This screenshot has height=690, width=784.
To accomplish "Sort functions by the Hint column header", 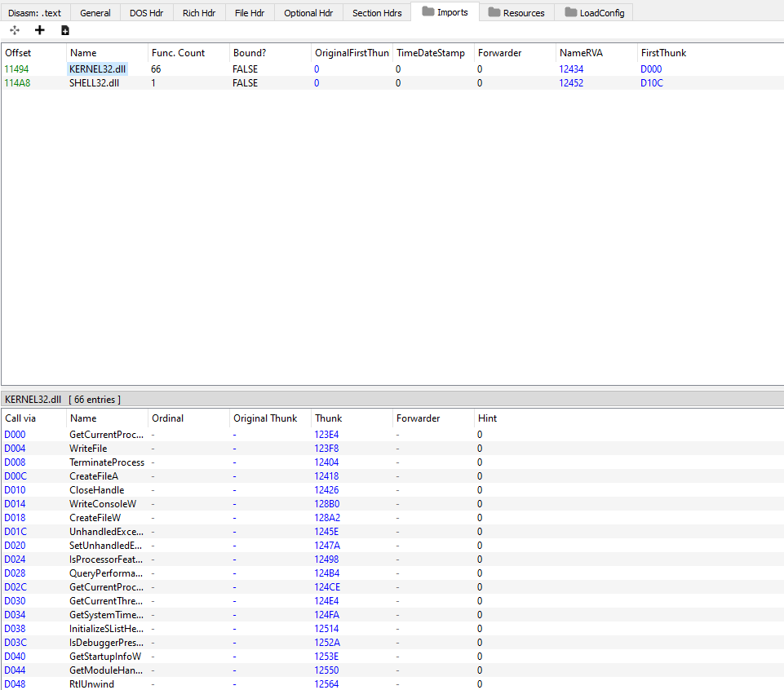I will pyautogui.click(x=487, y=418).
